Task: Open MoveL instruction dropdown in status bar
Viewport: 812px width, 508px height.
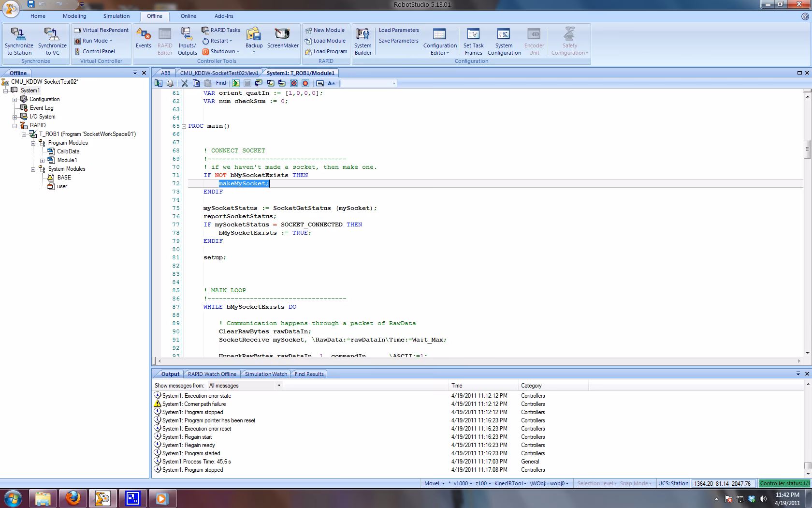Action: click(x=435, y=483)
